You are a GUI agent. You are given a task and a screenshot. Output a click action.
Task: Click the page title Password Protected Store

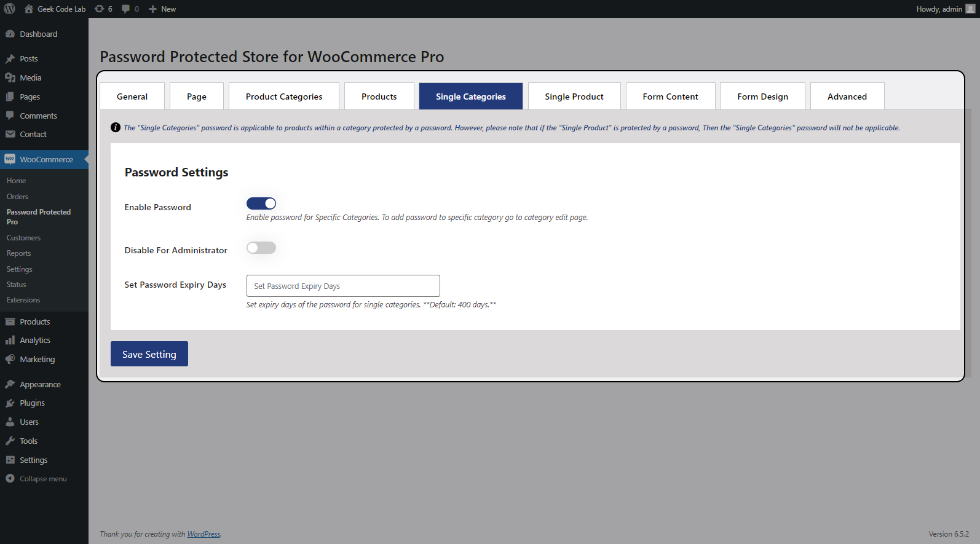coord(272,57)
